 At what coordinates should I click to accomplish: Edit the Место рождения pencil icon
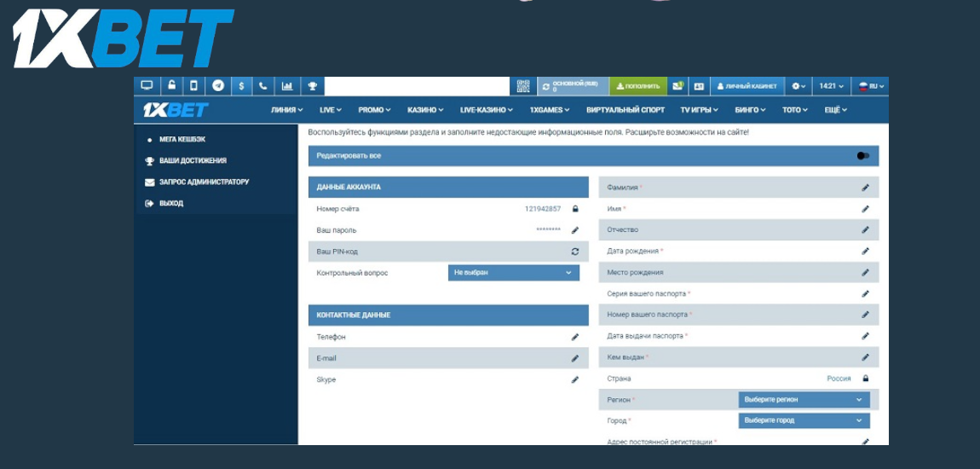[866, 273]
